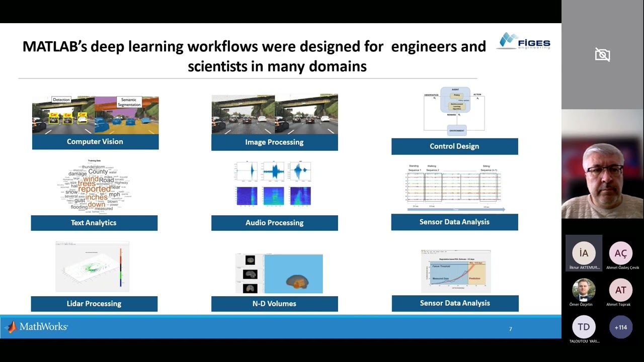Click the MathWorks logo in footer
644x362 pixels.
(37, 327)
